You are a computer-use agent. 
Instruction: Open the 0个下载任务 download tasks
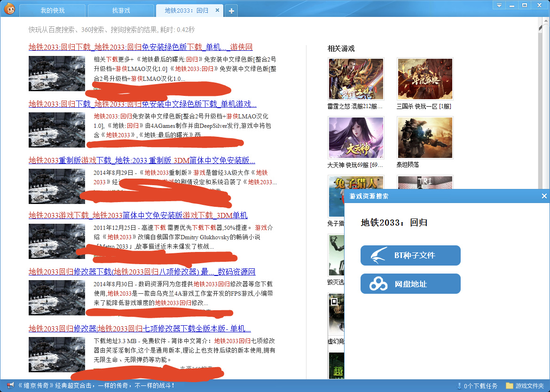477,386
